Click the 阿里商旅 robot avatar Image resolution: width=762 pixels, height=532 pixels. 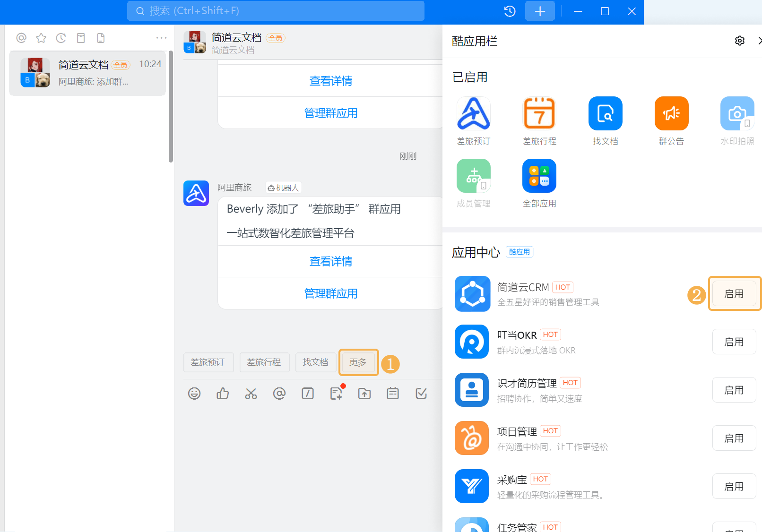click(x=196, y=193)
